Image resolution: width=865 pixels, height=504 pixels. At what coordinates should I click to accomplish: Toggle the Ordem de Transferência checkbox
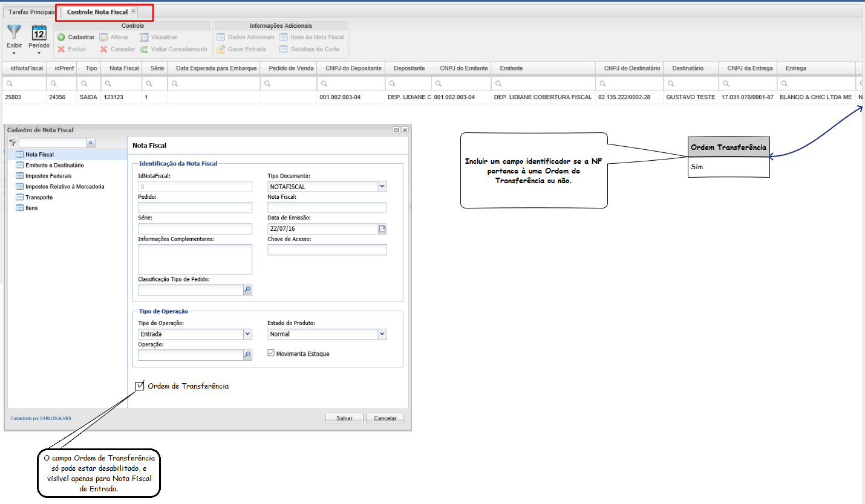[x=140, y=386]
